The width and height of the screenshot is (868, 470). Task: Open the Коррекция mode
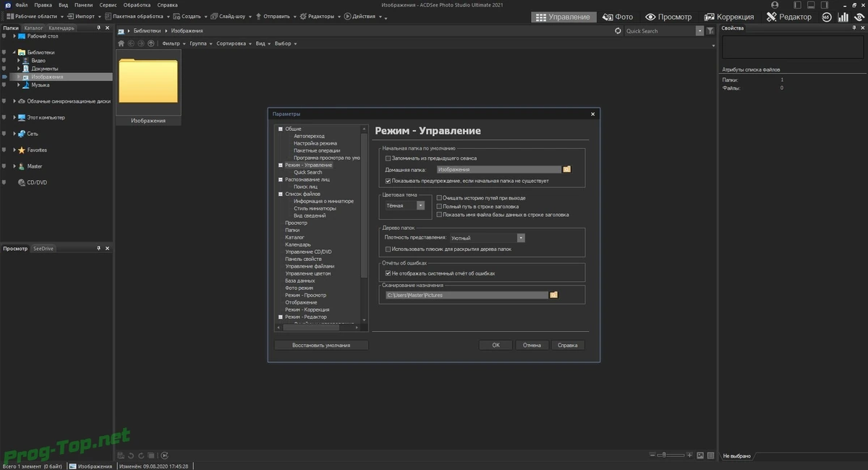coord(729,17)
